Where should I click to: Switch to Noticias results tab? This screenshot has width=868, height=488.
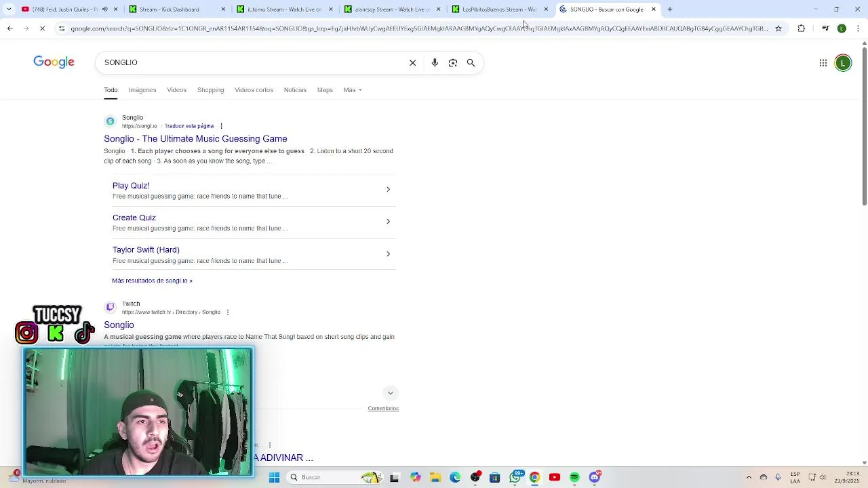(x=295, y=90)
